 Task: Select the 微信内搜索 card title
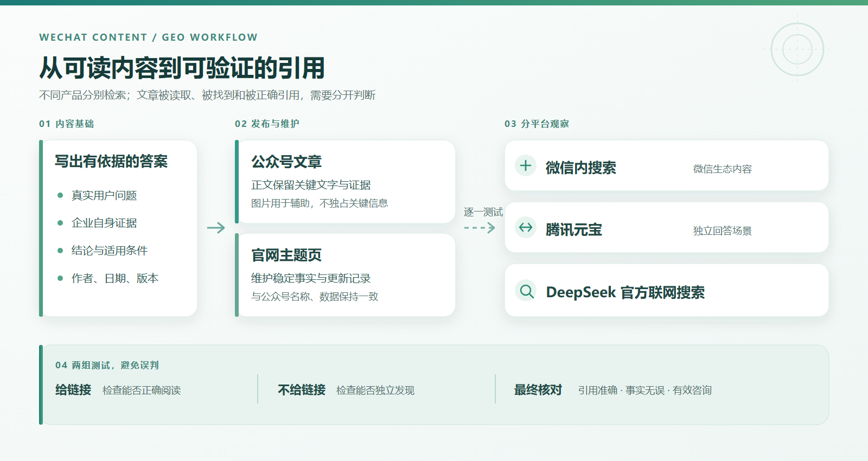point(581,168)
